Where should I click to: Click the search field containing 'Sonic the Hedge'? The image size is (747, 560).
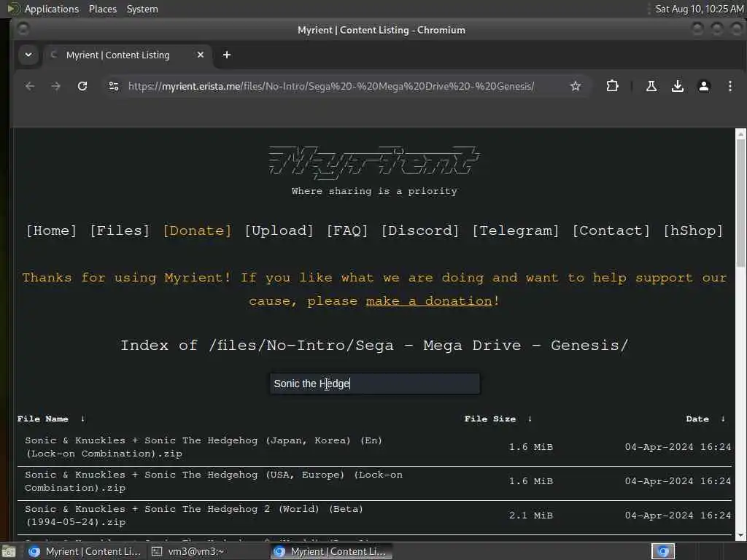click(375, 384)
